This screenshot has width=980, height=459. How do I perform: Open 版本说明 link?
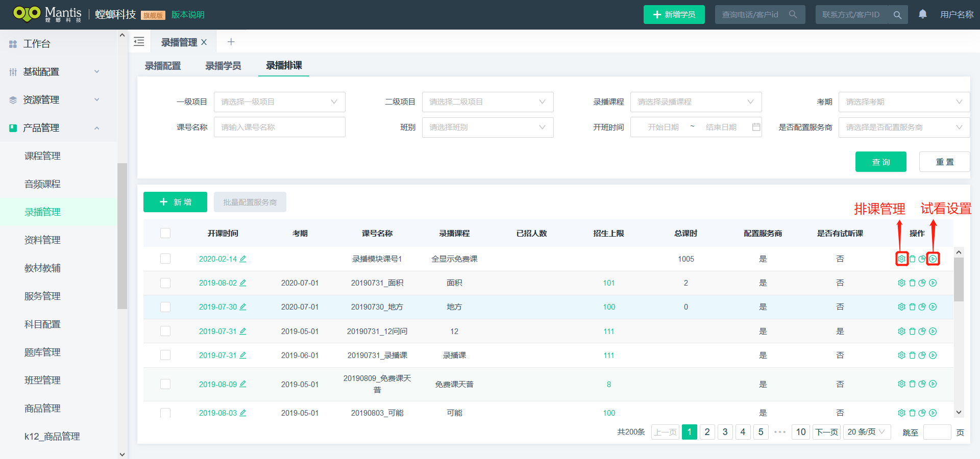[x=188, y=15]
